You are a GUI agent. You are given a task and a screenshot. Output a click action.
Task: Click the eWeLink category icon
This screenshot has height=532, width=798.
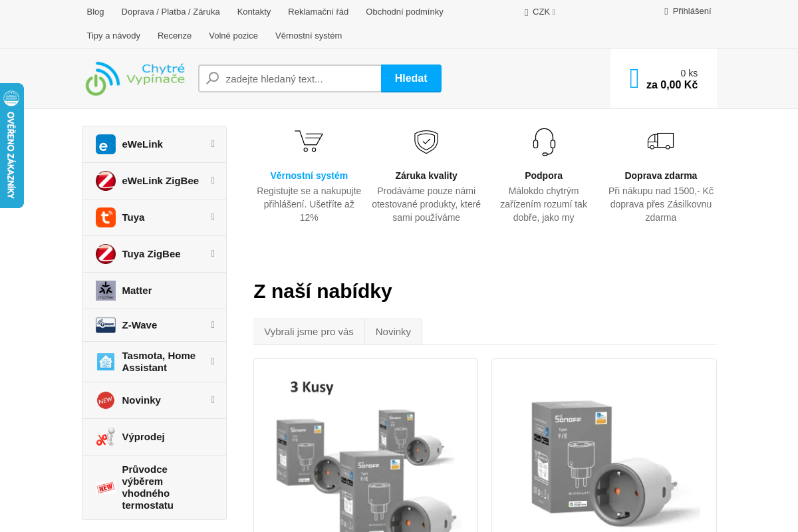105,144
